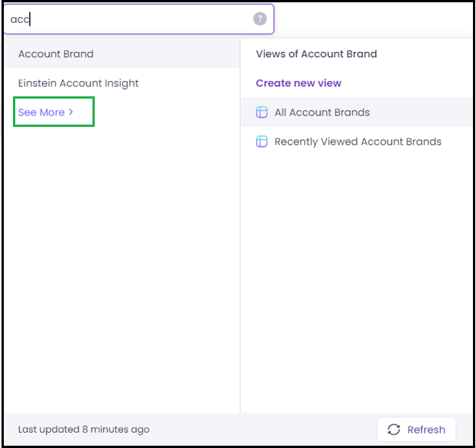Select Einstein Account Insight result
Image resolution: width=476 pixels, height=448 pixels.
pos(79,83)
